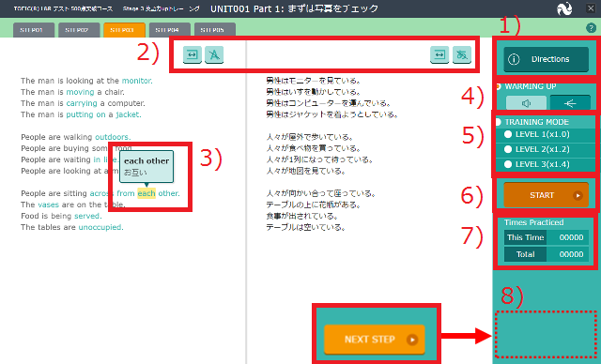Viewport: 601px width, 364px height.
Task: Click the sentence "Food is being served."
Action: tap(61, 216)
